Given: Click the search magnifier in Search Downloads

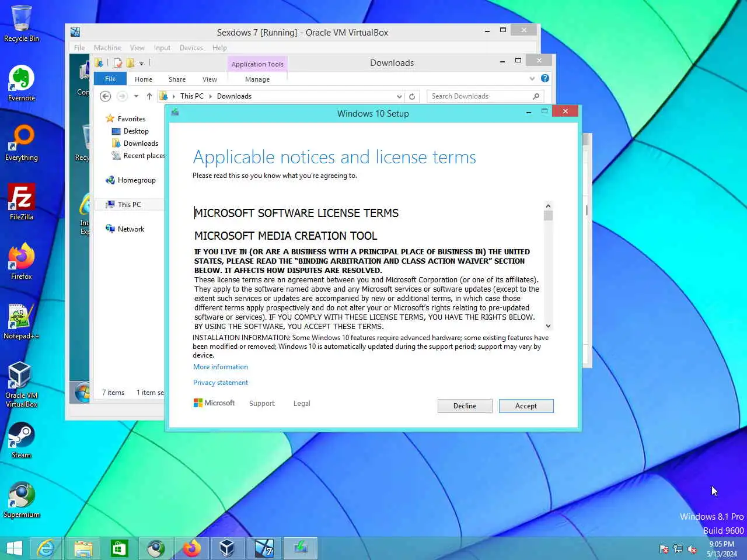Looking at the screenshot, I should click(536, 96).
